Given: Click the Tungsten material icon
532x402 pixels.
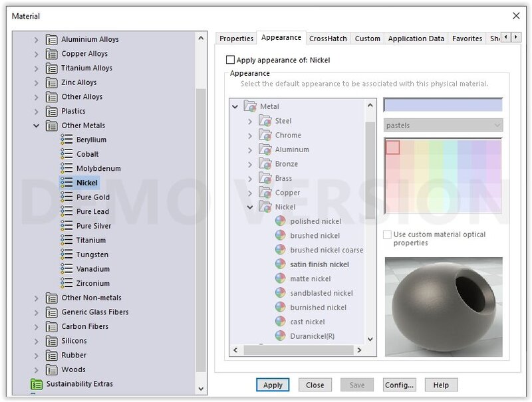Looking at the screenshot, I should tap(66, 254).
